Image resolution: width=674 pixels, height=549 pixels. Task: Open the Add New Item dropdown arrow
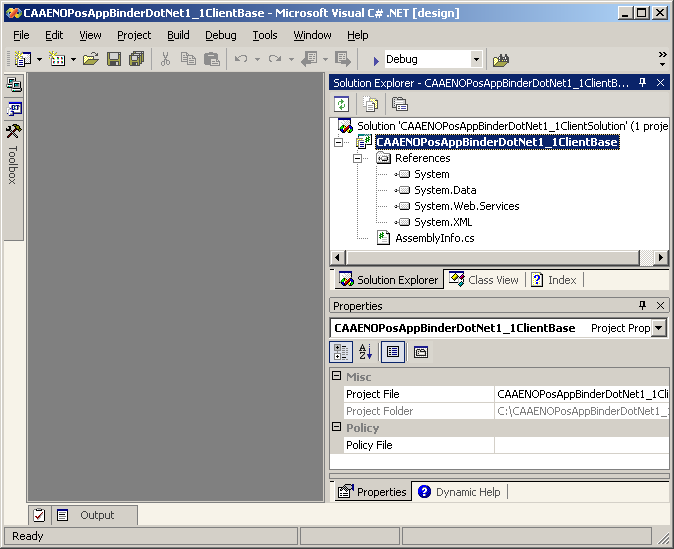(x=74, y=59)
